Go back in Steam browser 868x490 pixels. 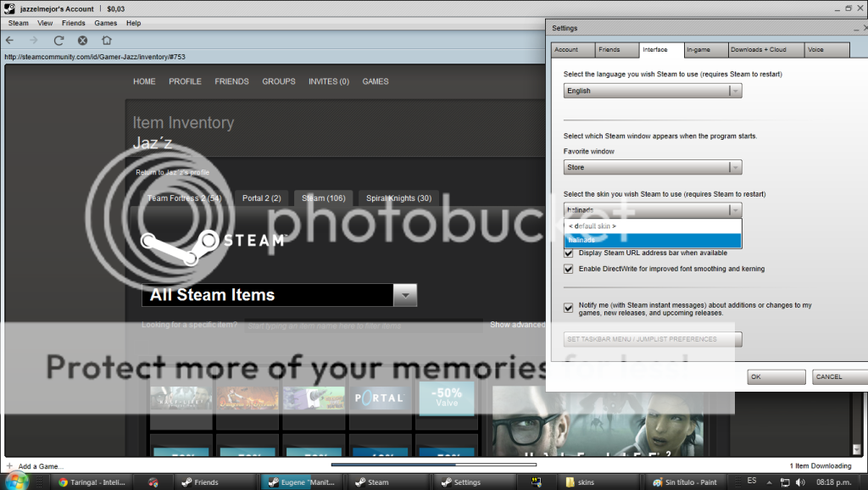pos(9,40)
